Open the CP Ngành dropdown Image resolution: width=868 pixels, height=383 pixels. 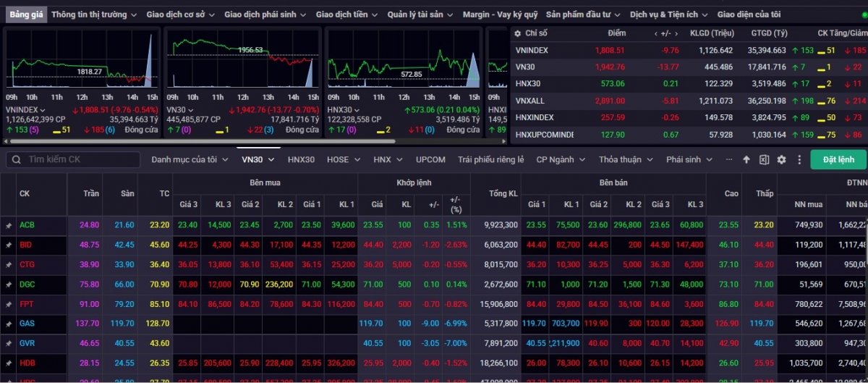pos(559,160)
